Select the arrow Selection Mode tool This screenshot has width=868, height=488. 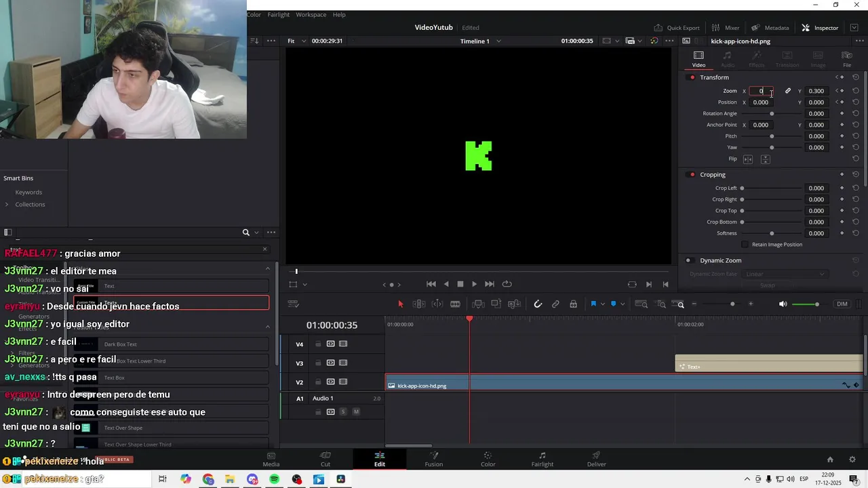tap(400, 304)
